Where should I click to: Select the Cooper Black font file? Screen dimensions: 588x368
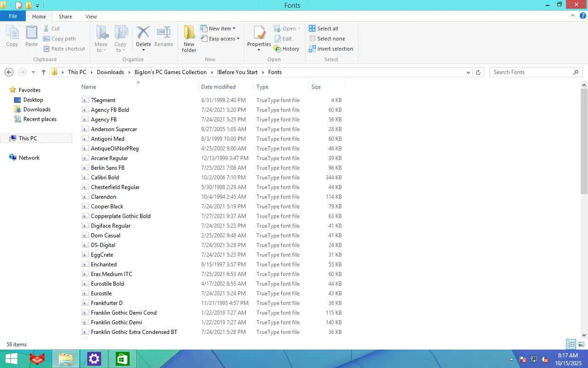pyautogui.click(x=107, y=207)
